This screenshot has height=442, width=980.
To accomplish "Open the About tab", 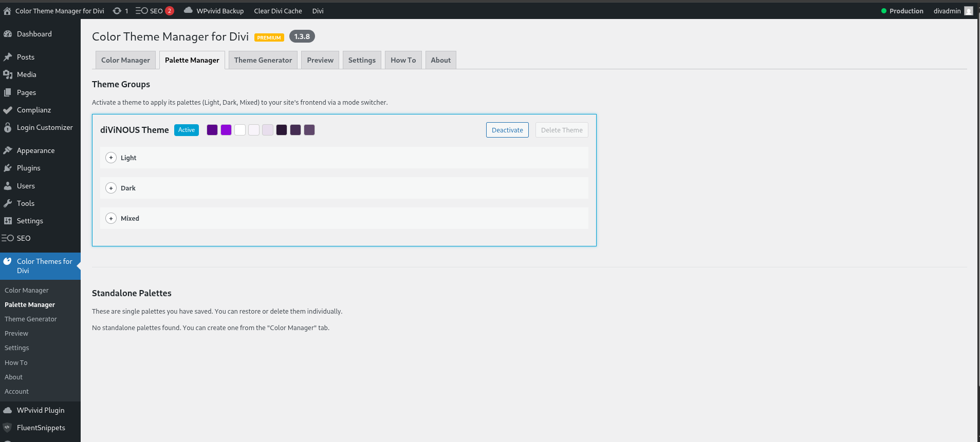I will click(x=441, y=60).
